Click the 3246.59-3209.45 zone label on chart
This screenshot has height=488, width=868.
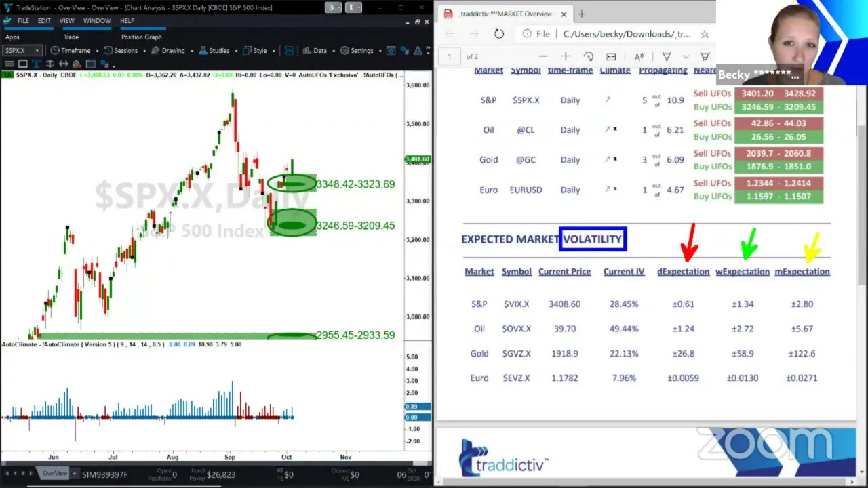(355, 226)
